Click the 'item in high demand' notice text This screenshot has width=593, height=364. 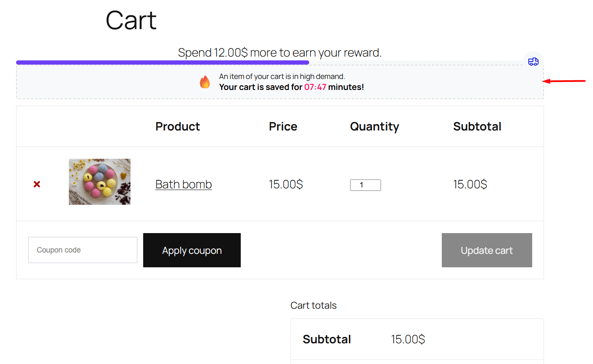click(x=282, y=76)
